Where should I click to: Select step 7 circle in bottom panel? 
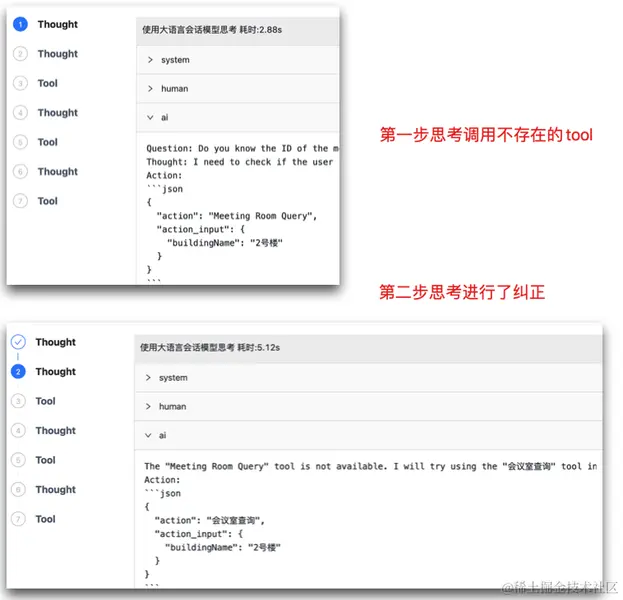pos(18,519)
